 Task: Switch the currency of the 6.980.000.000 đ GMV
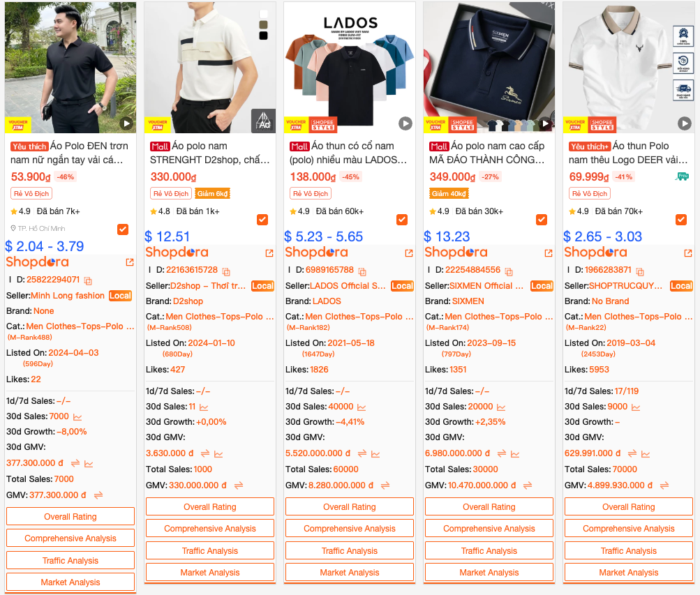coord(502,453)
